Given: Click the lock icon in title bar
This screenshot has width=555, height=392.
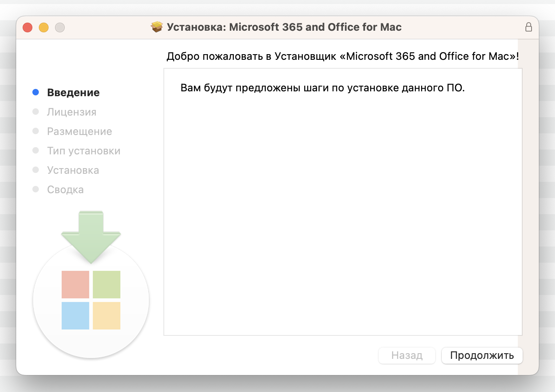Looking at the screenshot, I should pyautogui.click(x=528, y=27).
